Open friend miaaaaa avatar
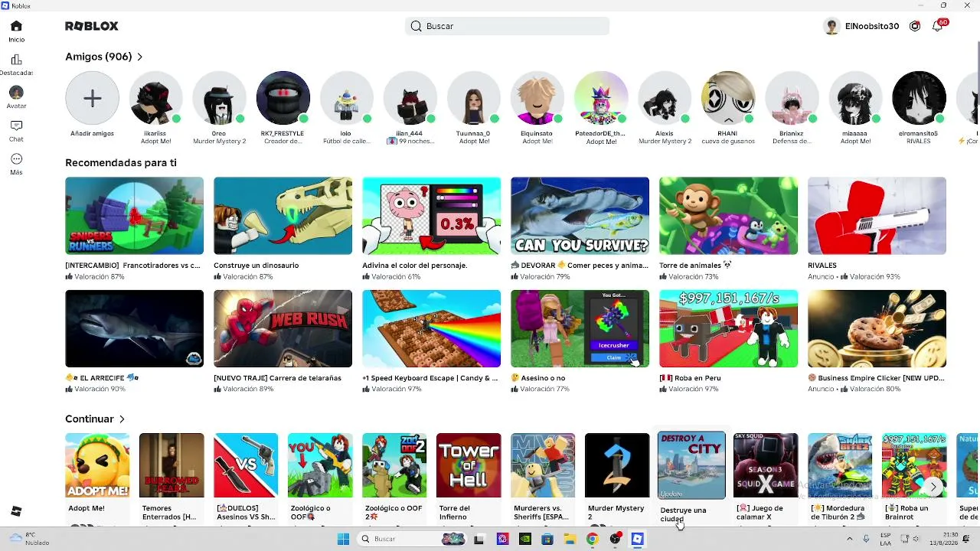Viewport: 980px width, 551px height. point(854,98)
